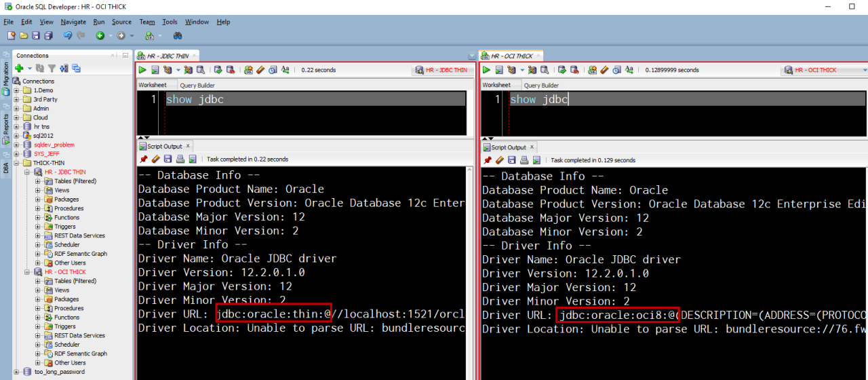
Task: Select too_long_password connection
Action: 60,372
